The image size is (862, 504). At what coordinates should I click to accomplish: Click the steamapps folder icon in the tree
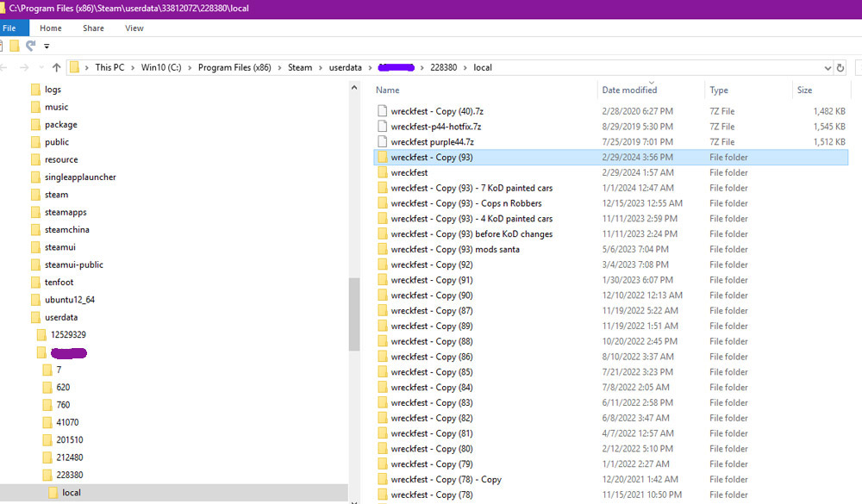[35, 212]
